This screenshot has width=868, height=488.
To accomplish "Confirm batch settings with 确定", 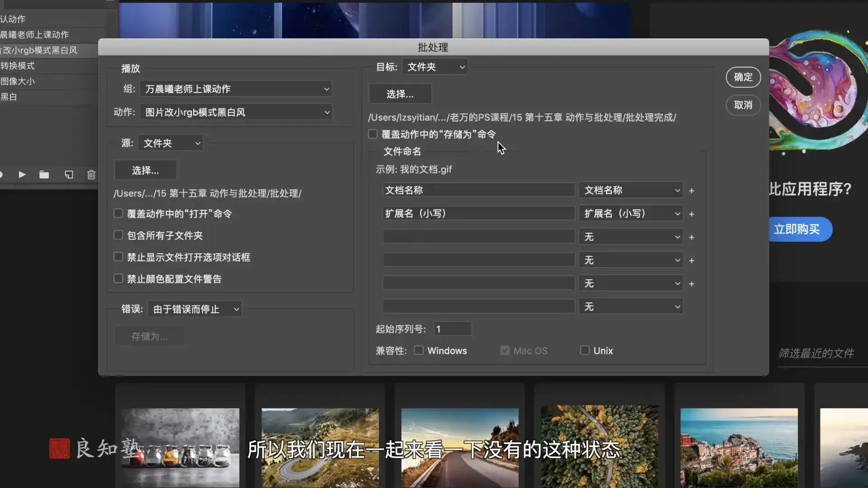I will (743, 77).
